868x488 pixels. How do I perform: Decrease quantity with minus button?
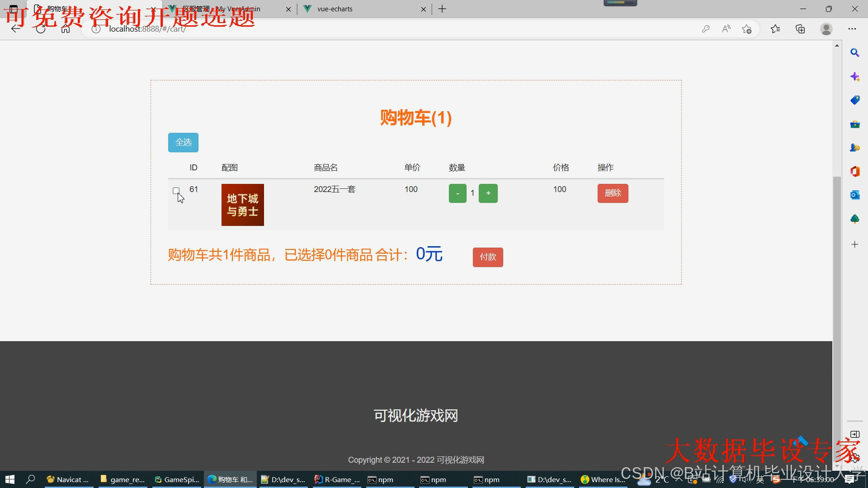click(x=458, y=193)
